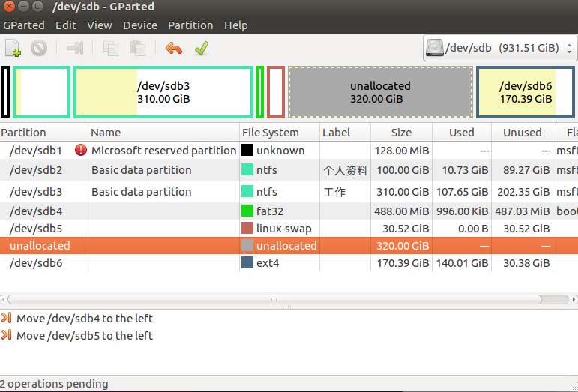Click the pane divider grip above operations list

tap(288, 307)
